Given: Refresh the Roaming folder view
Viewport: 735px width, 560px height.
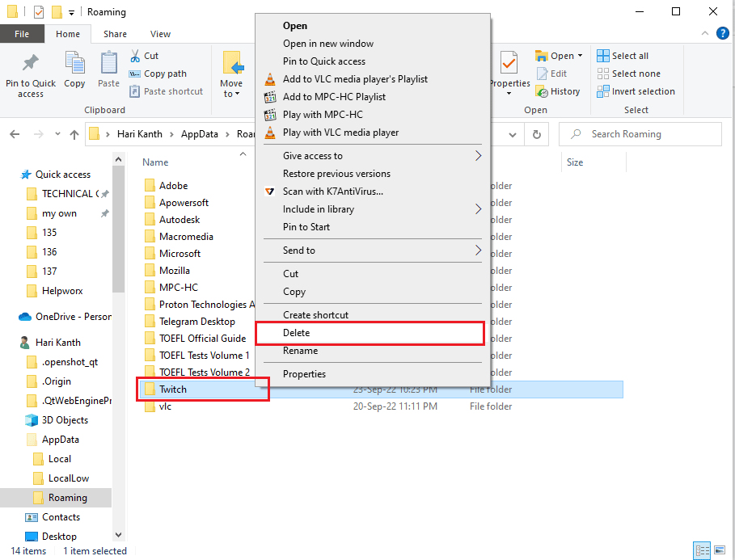Looking at the screenshot, I should coord(537,134).
